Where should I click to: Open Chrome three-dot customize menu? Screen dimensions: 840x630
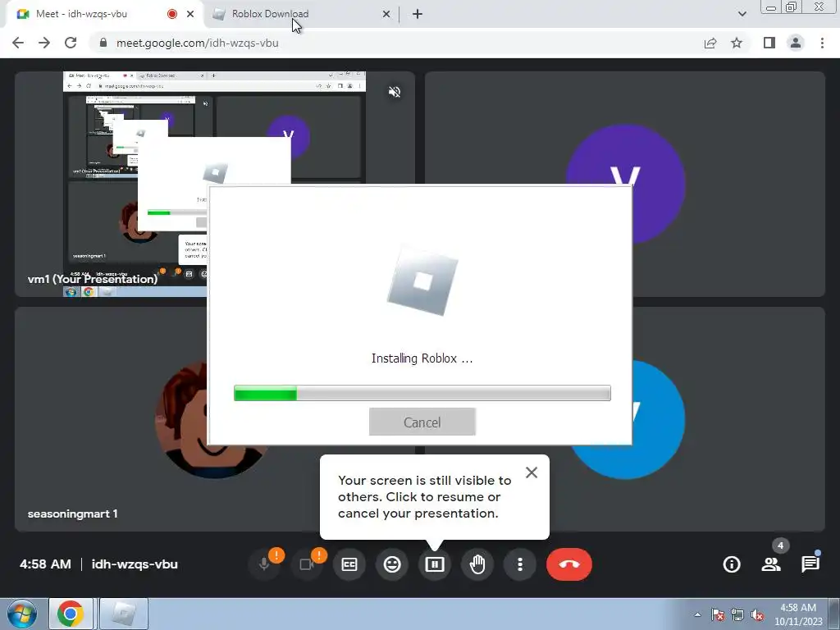822,43
